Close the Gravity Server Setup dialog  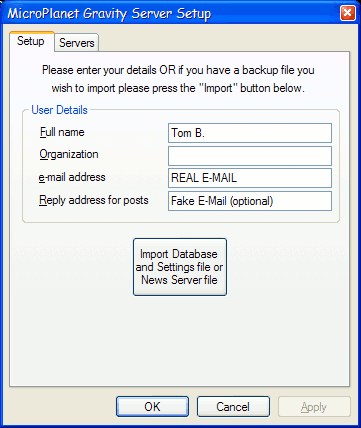coord(347,13)
